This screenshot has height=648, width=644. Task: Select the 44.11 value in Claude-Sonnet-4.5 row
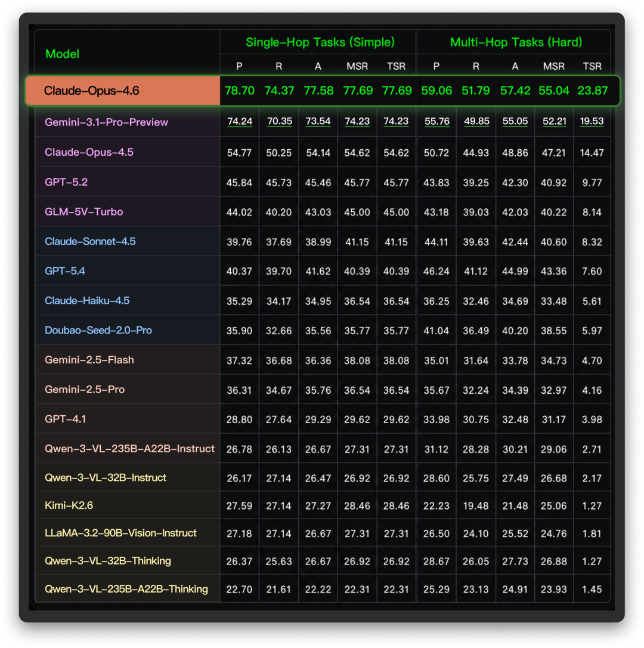436,242
